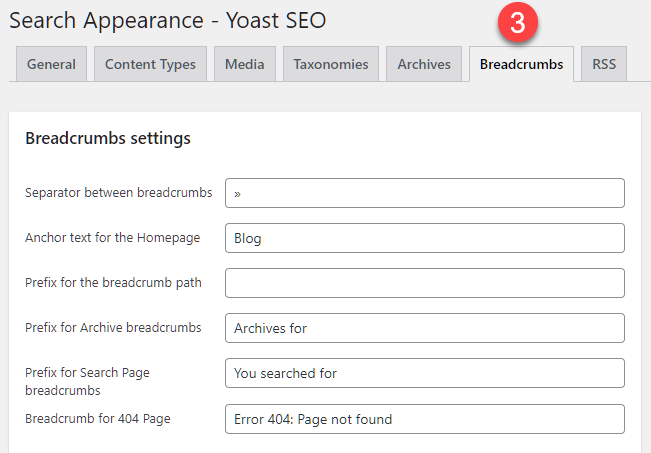Image resolution: width=651 pixels, height=453 pixels.
Task: Click the 'You searched for' input field
Action: (x=425, y=373)
